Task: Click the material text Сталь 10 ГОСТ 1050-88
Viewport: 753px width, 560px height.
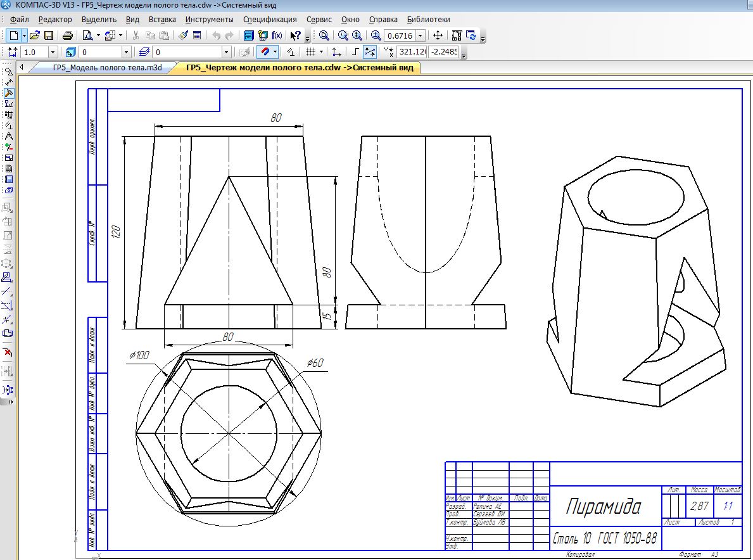Action: coord(605,538)
